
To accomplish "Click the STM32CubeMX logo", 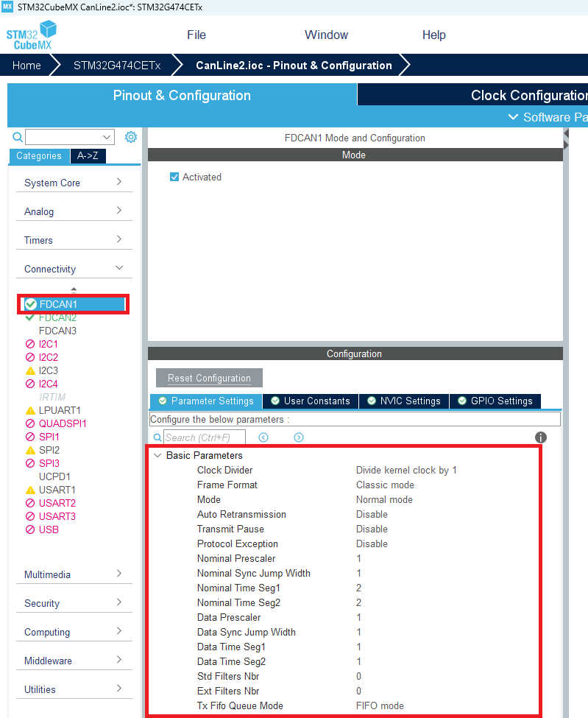I will coord(31,35).
